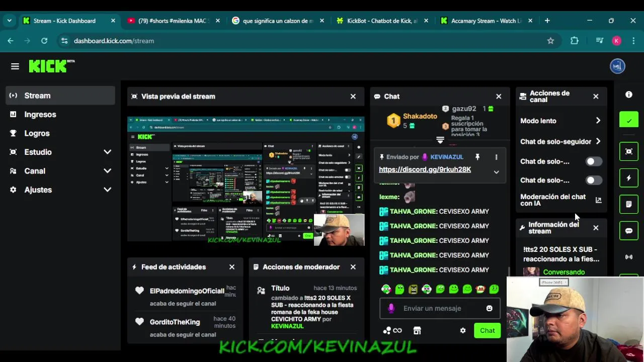Select Ingresos in the left sidebar
This screenshot has width=644, height=362.
coord(60,114)
